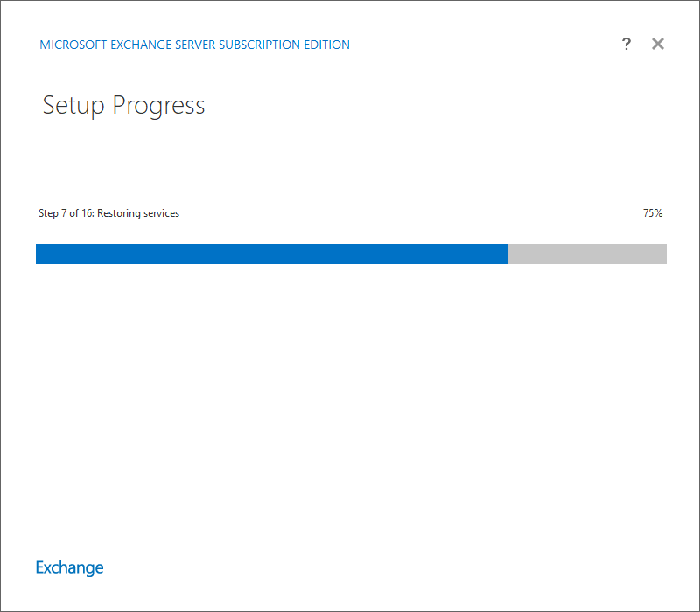Click the right end of the progress bar

664,254
